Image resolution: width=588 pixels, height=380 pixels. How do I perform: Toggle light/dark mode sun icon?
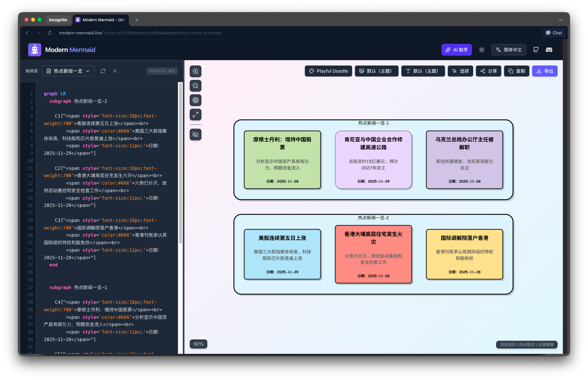482,50
